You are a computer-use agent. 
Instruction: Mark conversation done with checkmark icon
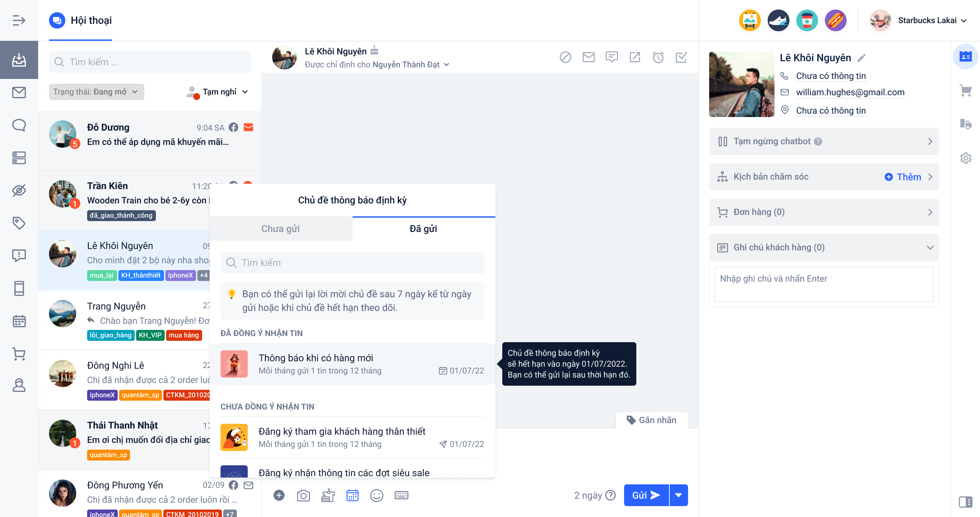click(x=681, y=57)
